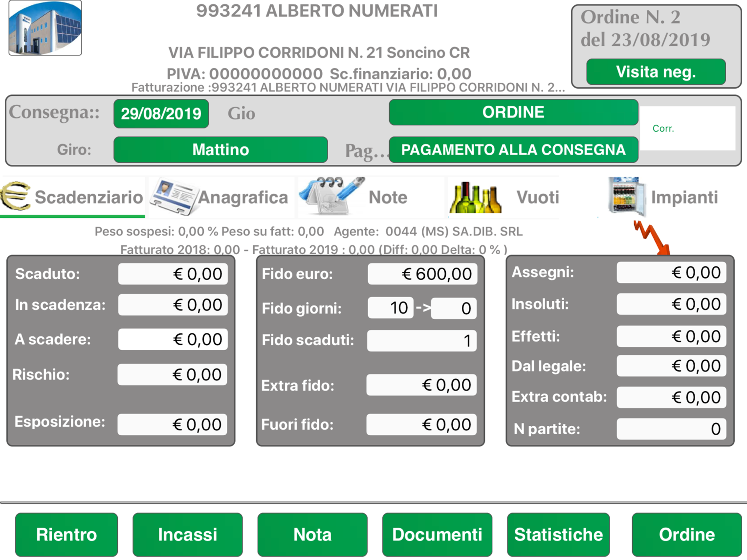Click the Fido giorni second value 0
The width and height of the screenshot is (747, 560).
[x=454, y=308]
